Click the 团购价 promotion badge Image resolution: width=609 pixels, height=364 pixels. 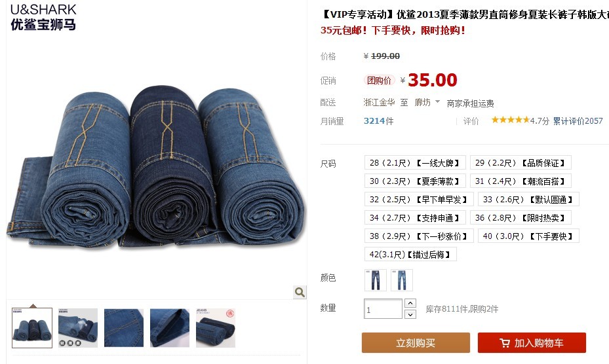pyautogui.click(x=379, y=81)
